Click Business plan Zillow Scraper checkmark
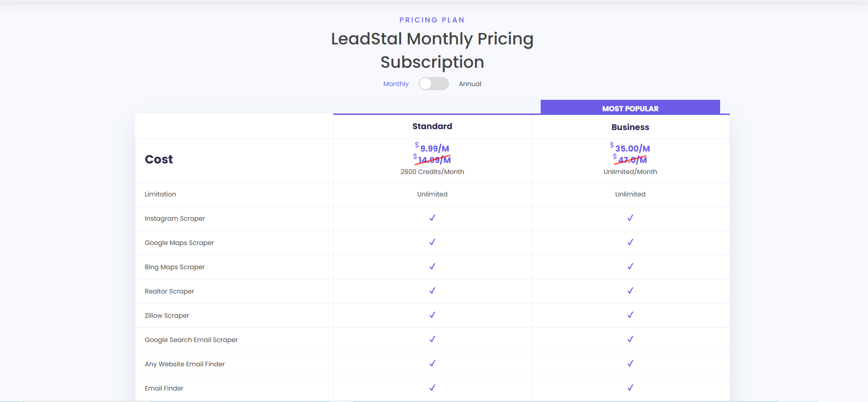The width and height of the screenshot is (868, 402). click(x=630, y=315)
